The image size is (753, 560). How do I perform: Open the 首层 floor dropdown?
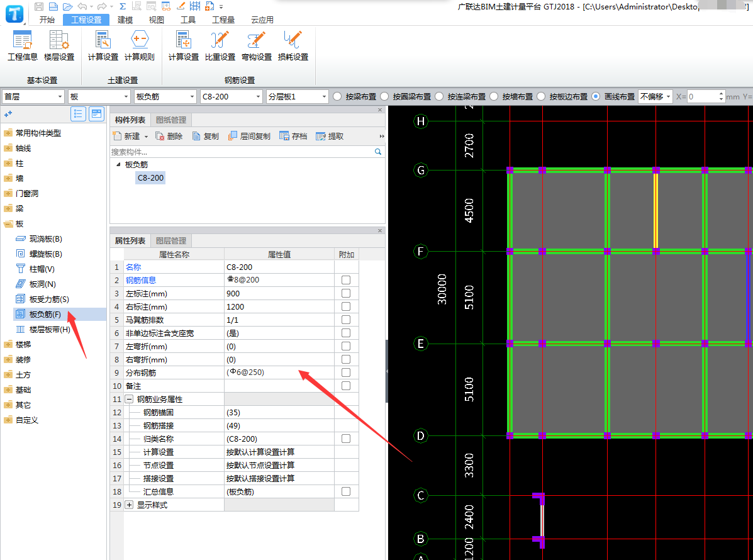point(33,96)
